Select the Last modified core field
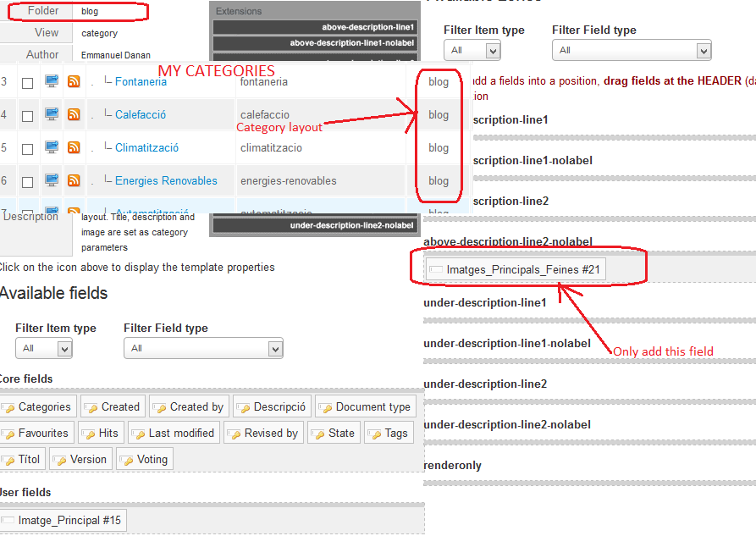Viewport: 756px width, 536px height. (174, 434)
